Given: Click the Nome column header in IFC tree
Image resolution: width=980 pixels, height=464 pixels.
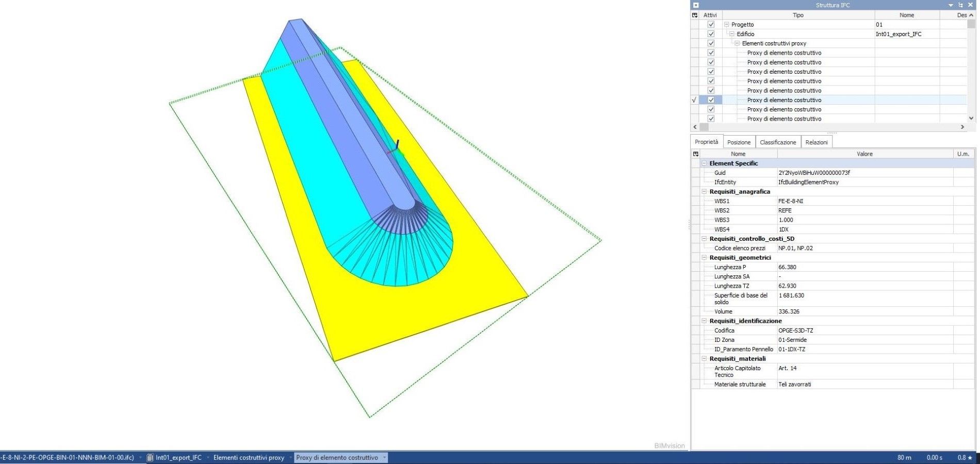Looking at the screenshot, I should [907, 15].
